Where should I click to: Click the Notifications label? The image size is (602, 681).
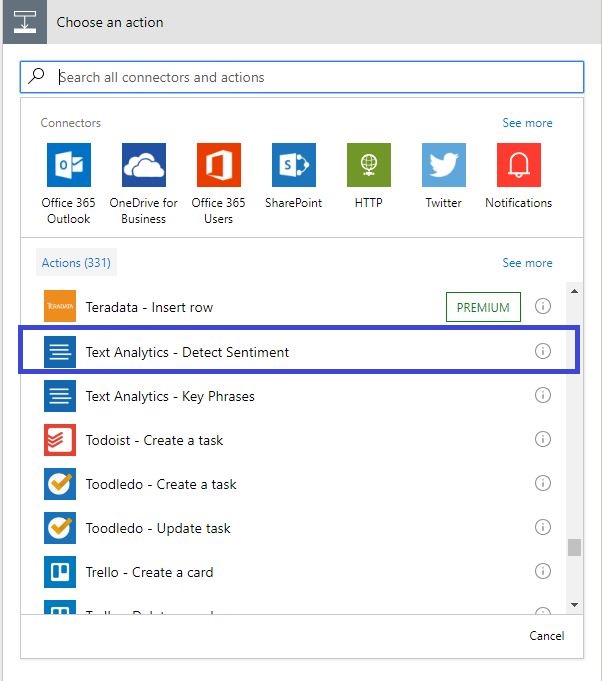[x=519, y=203]
